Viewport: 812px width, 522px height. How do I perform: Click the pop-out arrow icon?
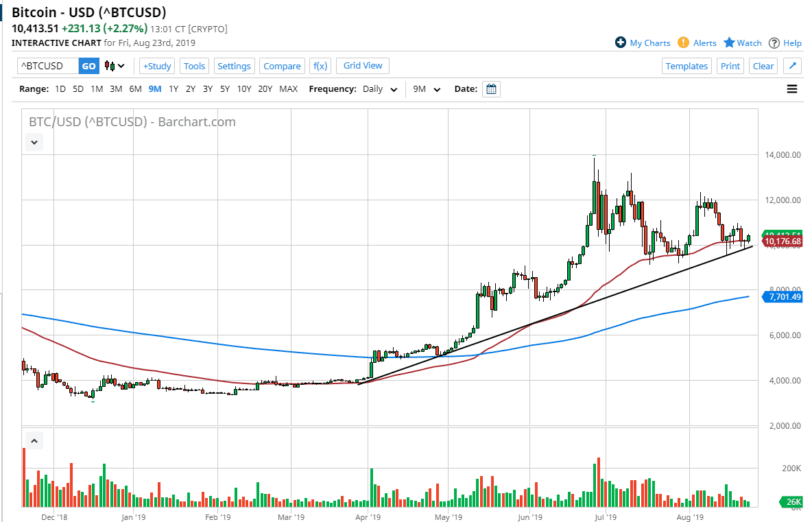click(x=792, y=65)
